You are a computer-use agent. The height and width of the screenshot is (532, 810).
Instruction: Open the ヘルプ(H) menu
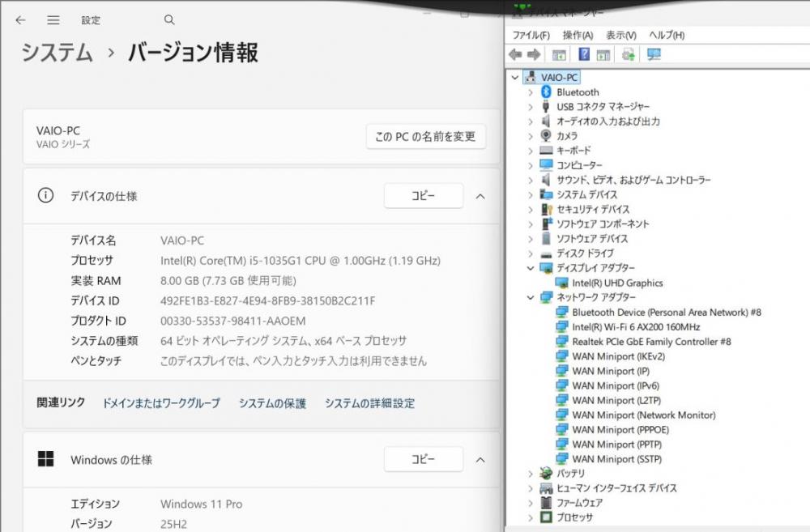coord(667,35)
